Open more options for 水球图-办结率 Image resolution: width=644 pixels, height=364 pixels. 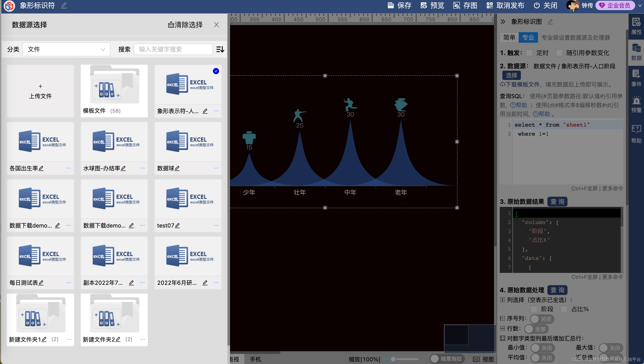click(142, 168)
